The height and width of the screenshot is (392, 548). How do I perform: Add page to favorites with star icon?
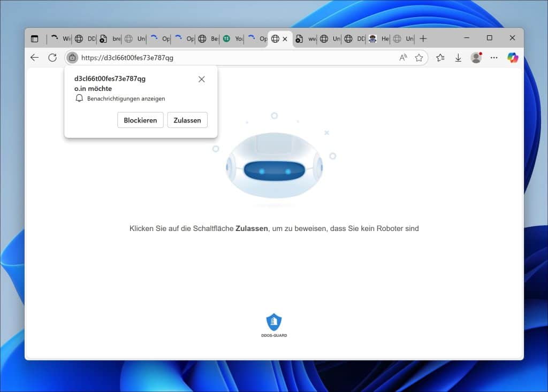[x=418, y=58]
